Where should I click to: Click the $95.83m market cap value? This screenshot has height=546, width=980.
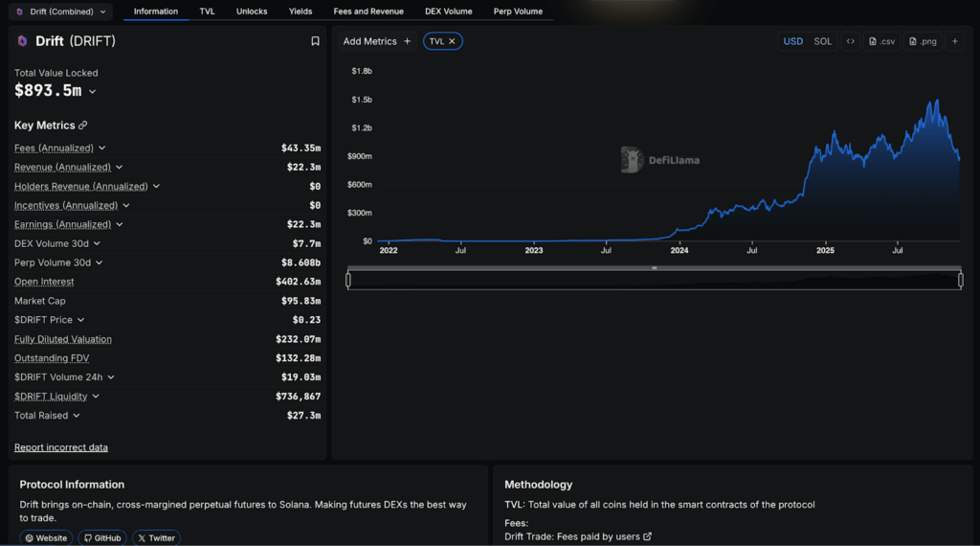[301, 301]
